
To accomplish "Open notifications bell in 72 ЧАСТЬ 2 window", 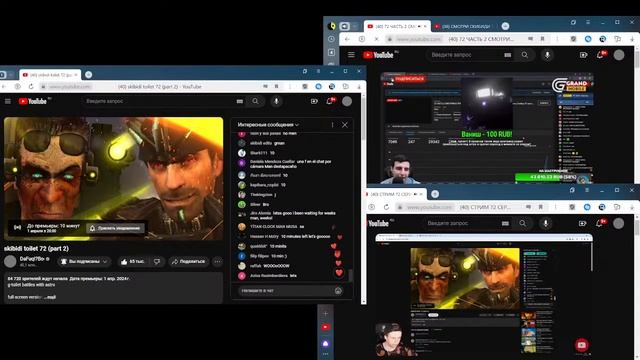I will [601, 55].
